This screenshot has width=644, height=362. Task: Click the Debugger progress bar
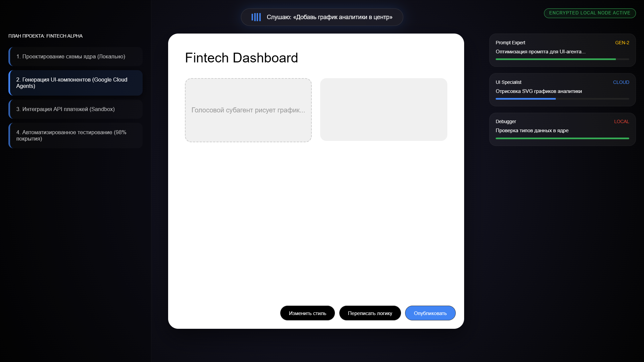click(x=562, y=138)
